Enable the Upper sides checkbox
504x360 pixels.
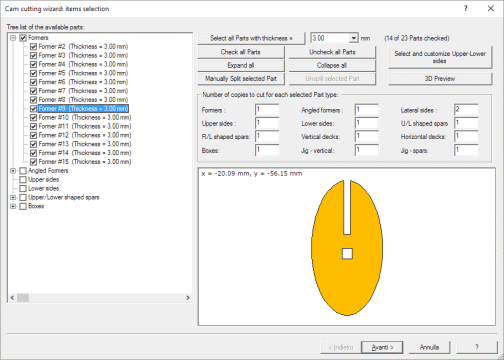[x=23, y=180]
